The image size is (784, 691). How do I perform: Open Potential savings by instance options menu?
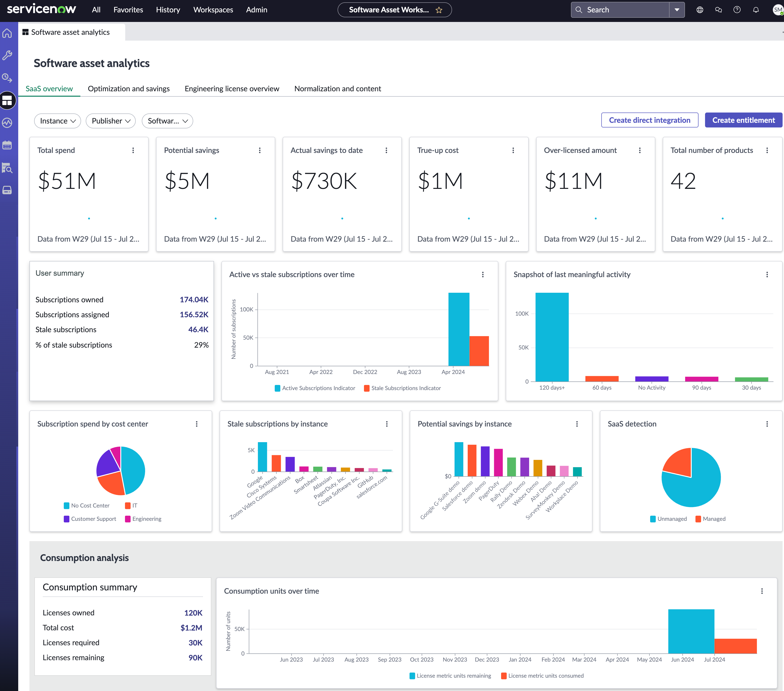577,424
